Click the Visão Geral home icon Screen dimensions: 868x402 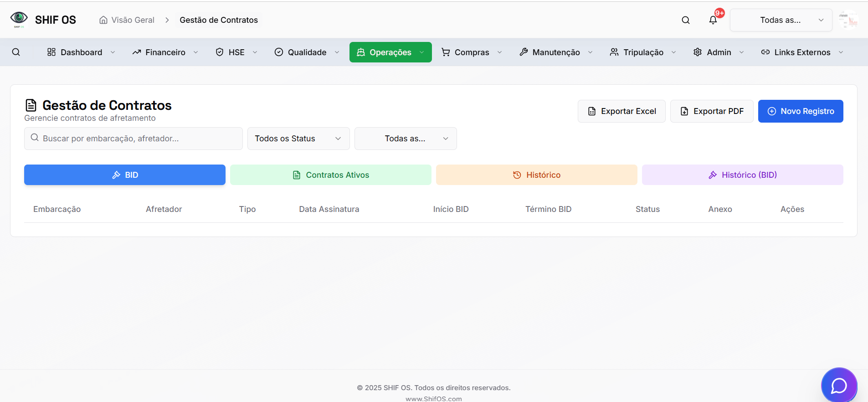pyautogui.click(x=103, y=20)
